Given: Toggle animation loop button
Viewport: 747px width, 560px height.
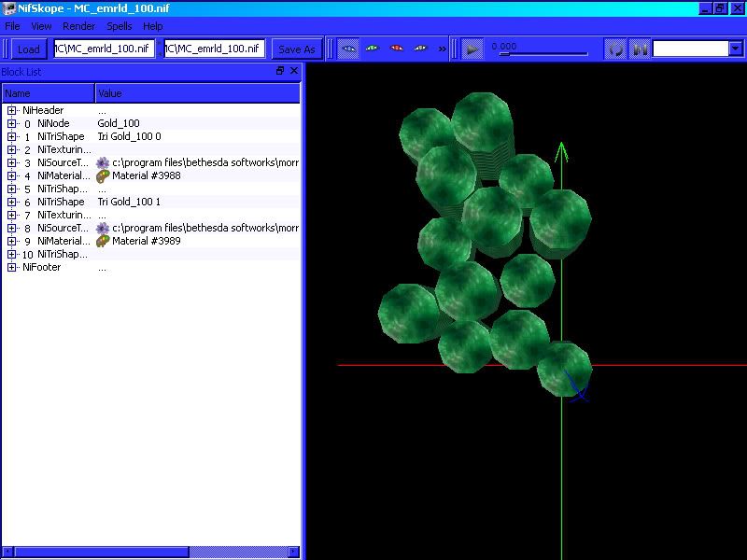Looking at the screenshot, I should (x=615, y=49).
